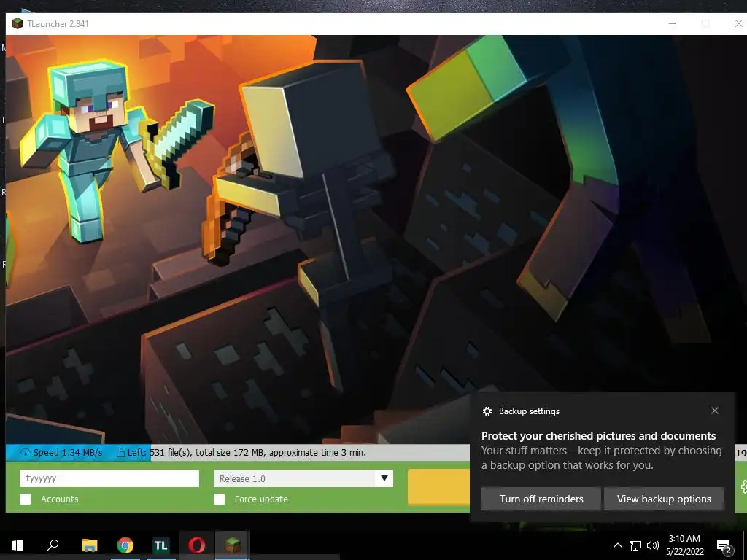Viewport: 747px width, 560px height.
Task: Click the network icon in system tray
Action: (x=635, y=545)
